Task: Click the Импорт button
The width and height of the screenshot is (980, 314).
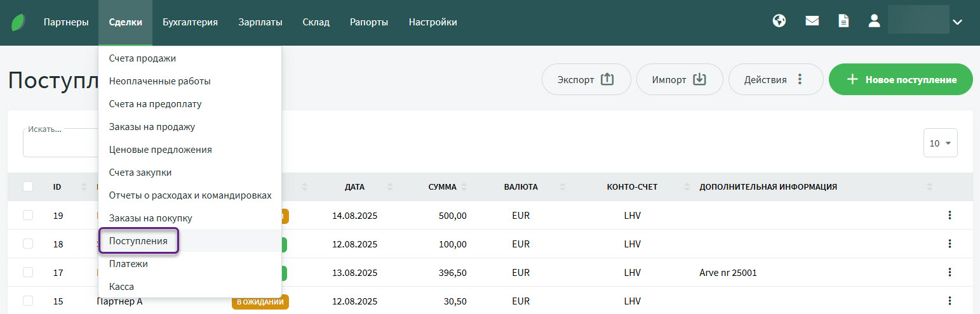Action: click(679, 80)
